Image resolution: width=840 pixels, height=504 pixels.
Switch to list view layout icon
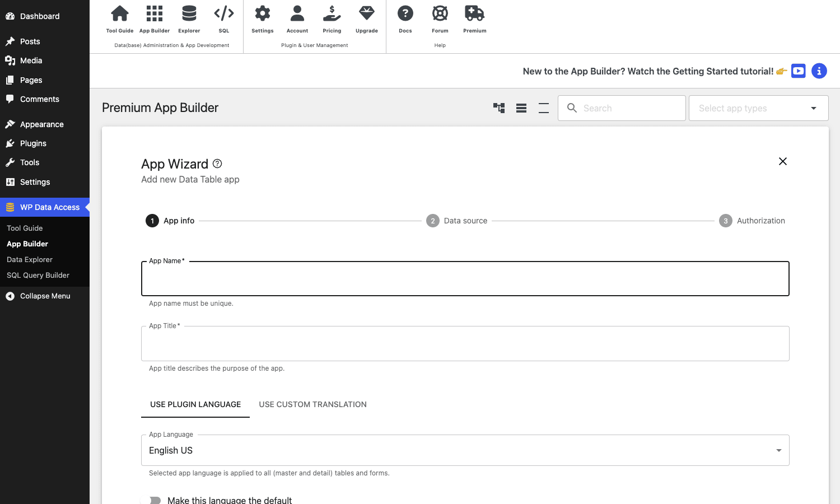click(x=521, y=108)
